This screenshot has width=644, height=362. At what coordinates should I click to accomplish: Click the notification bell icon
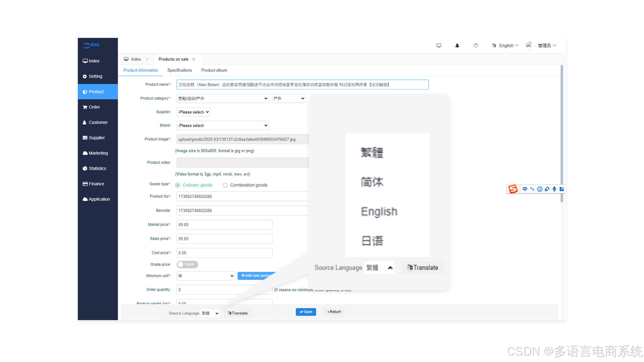(x=457, y=46)
